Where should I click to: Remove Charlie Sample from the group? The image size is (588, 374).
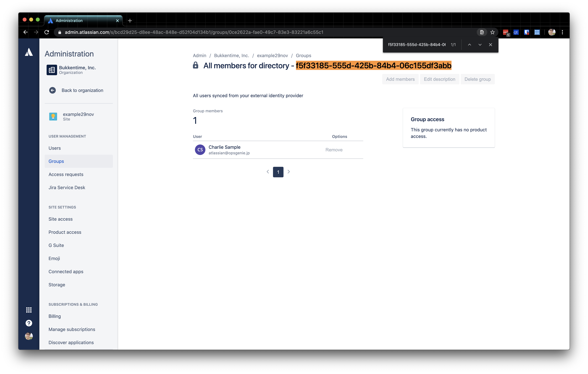(x=334, y=150)
